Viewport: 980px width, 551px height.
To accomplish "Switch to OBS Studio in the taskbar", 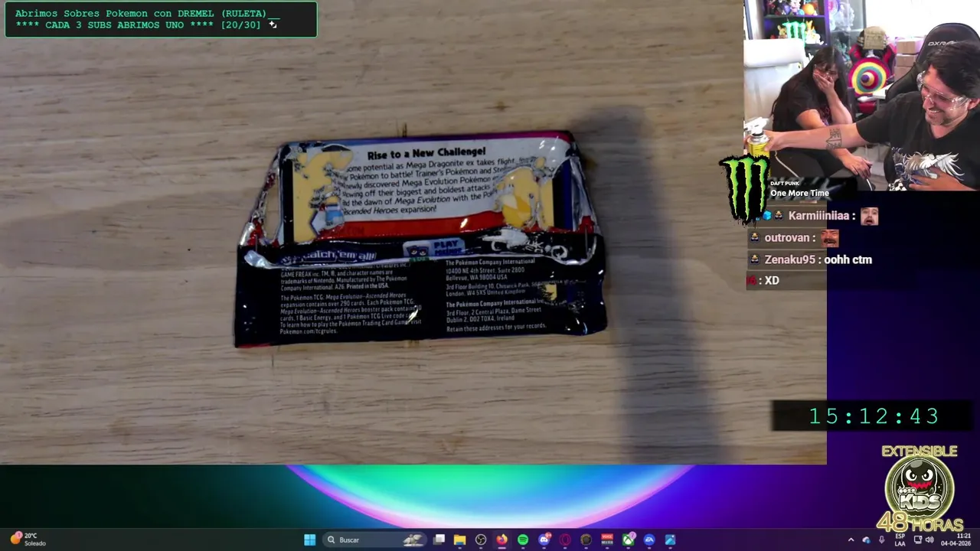I will [x=481, y=540].
